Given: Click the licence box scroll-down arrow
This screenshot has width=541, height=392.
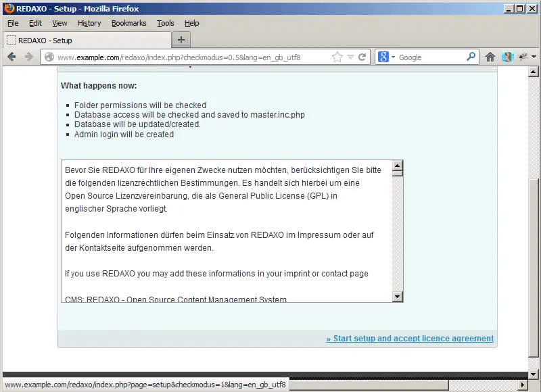Looking at the screenshot, I should (398, 297).
